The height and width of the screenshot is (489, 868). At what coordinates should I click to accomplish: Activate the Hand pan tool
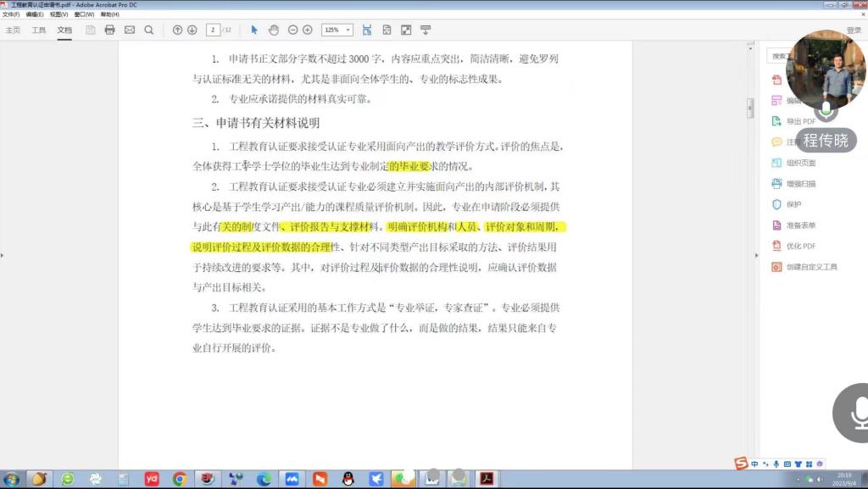[274, 30]
